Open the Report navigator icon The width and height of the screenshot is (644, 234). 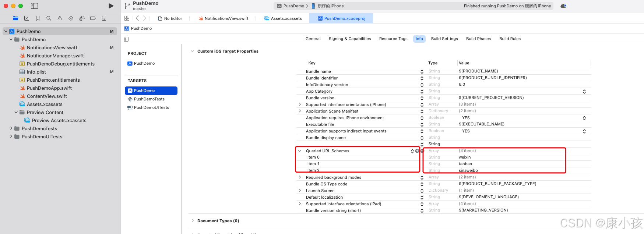click(x=104, y=18)
